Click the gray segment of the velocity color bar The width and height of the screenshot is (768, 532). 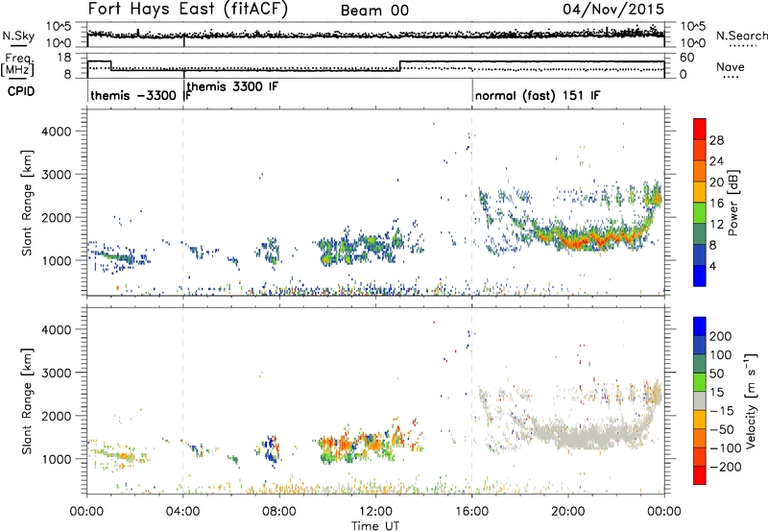(x=700, y=400)
